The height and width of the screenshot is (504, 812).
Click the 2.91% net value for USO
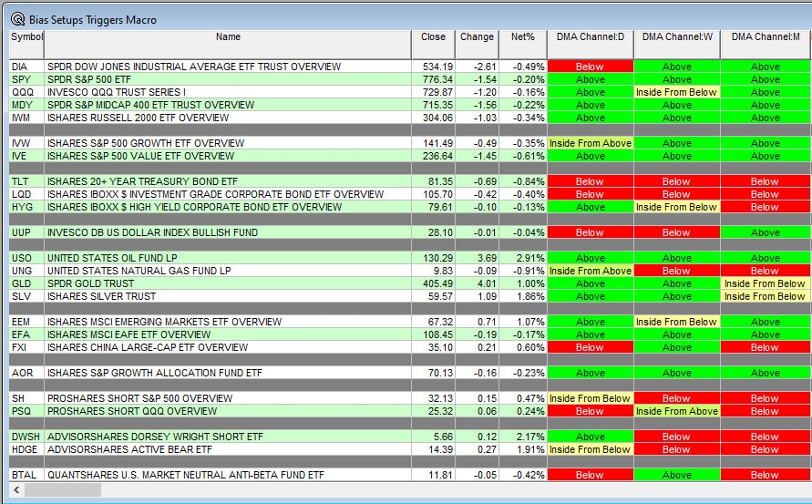(x=523, y=258)
